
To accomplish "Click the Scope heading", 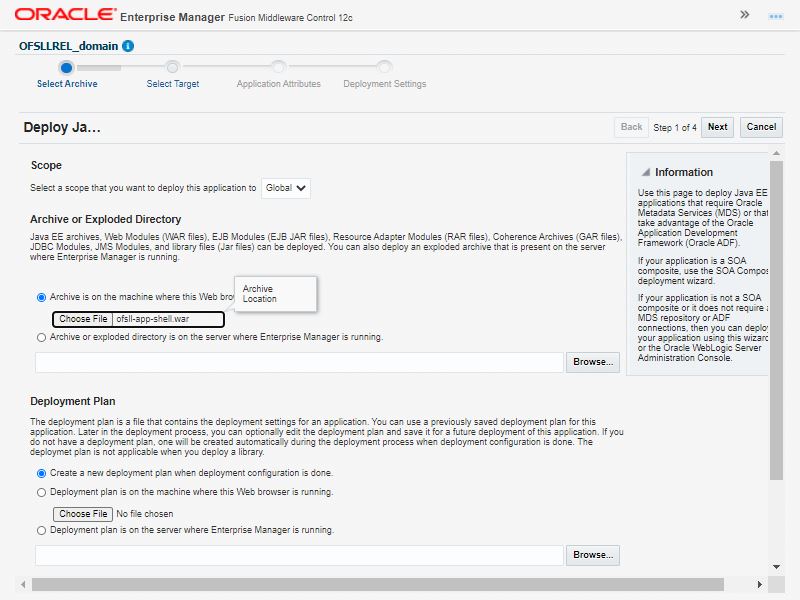I will [x=46, y=165].
